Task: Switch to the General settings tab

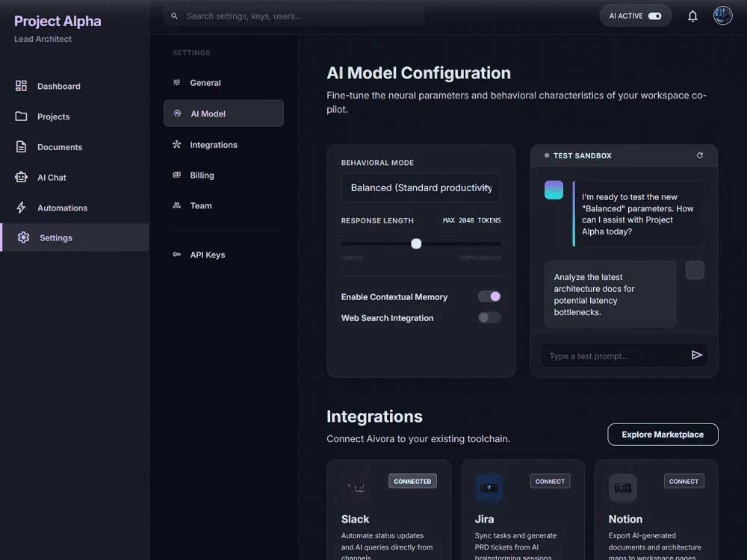Action: pos(223,82)
